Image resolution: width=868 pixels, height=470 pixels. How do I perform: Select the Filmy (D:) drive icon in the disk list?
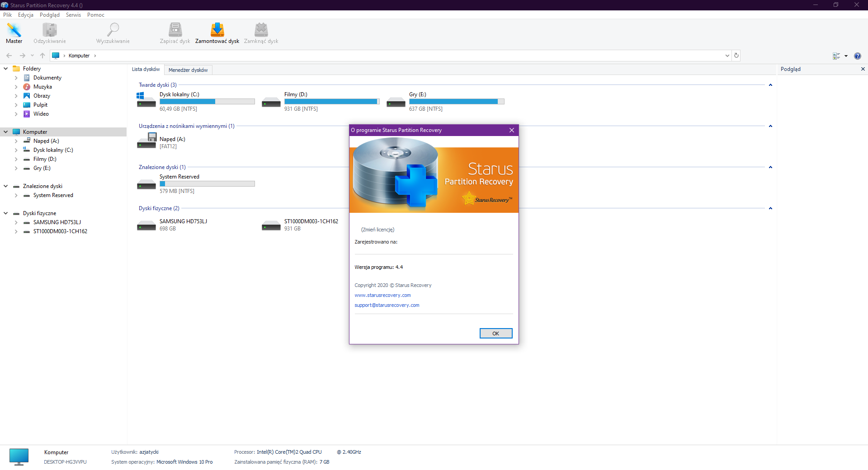tap(271, 102)
